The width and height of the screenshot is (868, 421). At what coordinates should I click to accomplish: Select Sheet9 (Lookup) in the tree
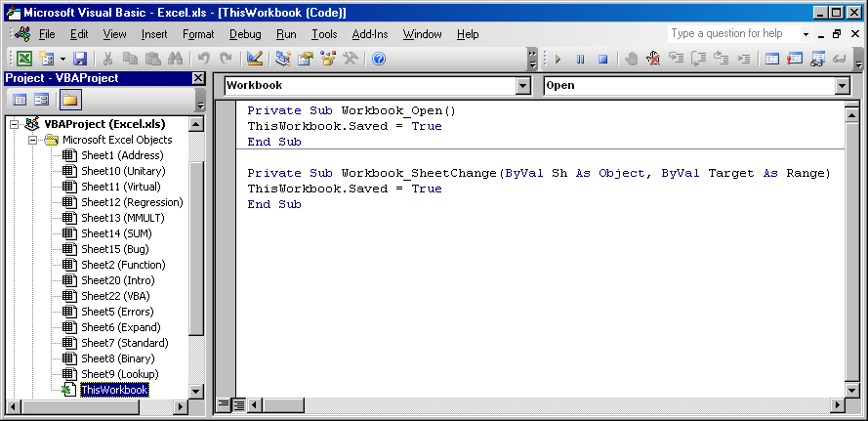tap(119, 374)
